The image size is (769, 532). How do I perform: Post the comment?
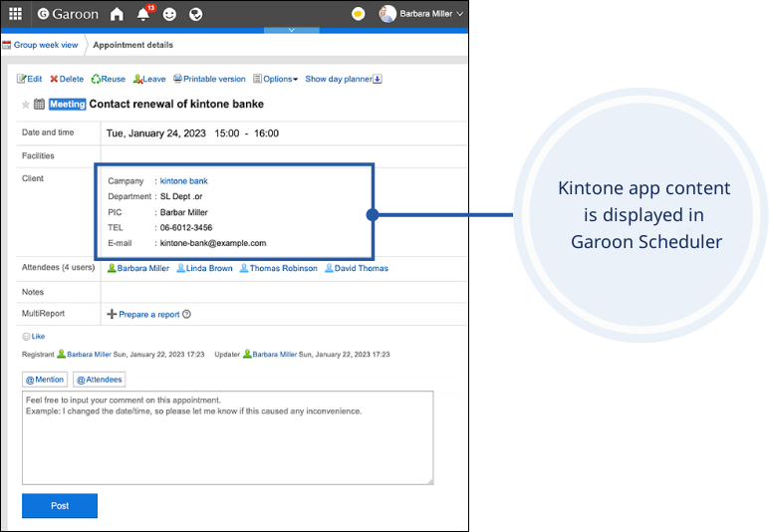60,505
